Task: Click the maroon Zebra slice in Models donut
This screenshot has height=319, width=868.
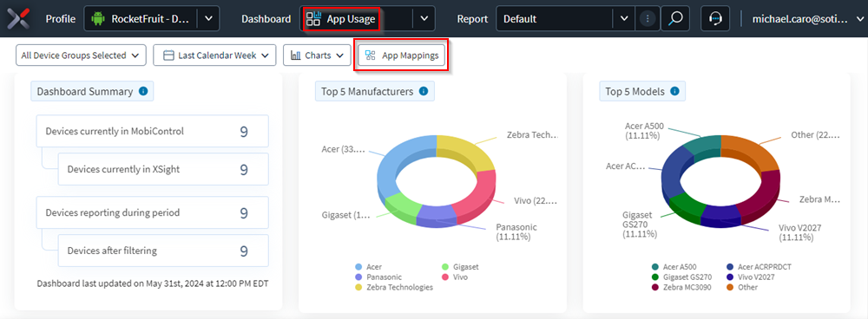Action: (762, 196)
